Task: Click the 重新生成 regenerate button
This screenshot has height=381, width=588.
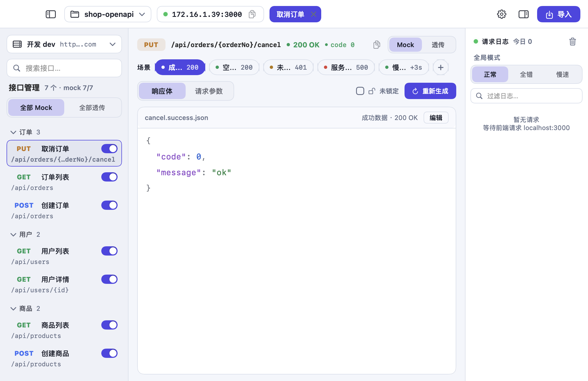Action: tap(430, 91)
